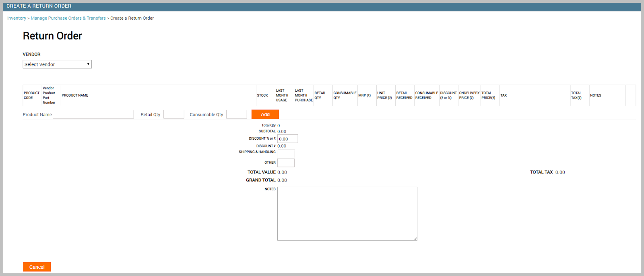Click the CONSUMABLE QTY column header

pyautogui.click(x=345, y=95)
